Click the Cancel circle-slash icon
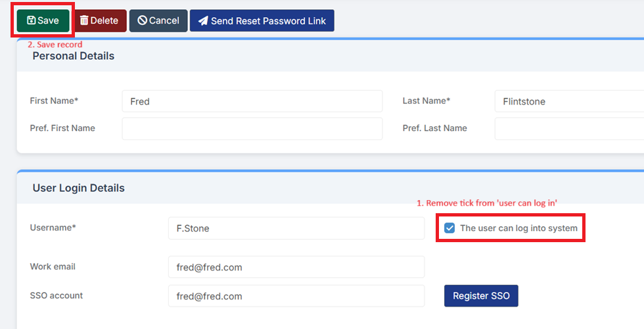644x329 pixels. (x=142, y=20)
